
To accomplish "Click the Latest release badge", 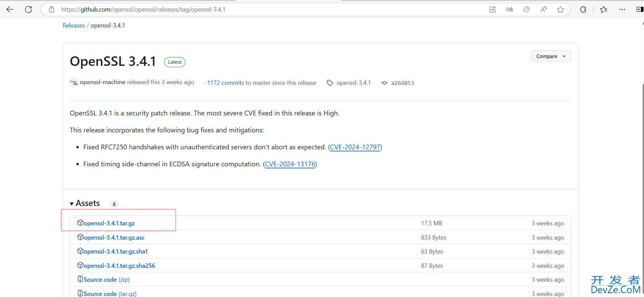I will click(x=175, y=62).
